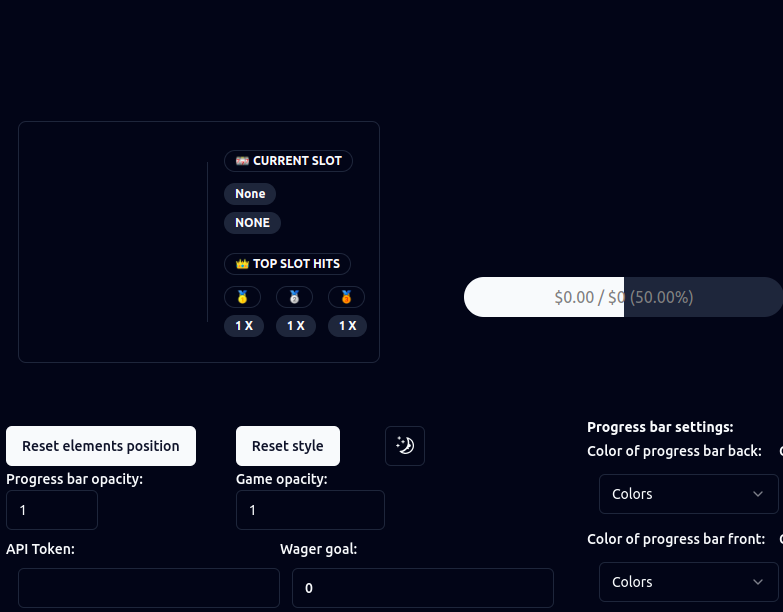Viewport: 783px width, 612px height.
Task: Click the first 1 X multiplier pill
Action: 244,326
